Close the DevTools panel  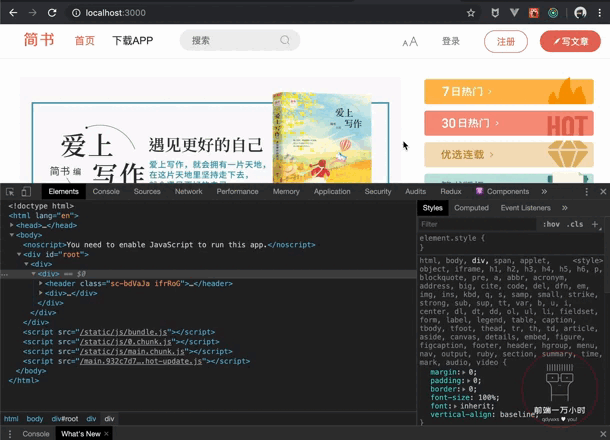[x=603, y=191]
